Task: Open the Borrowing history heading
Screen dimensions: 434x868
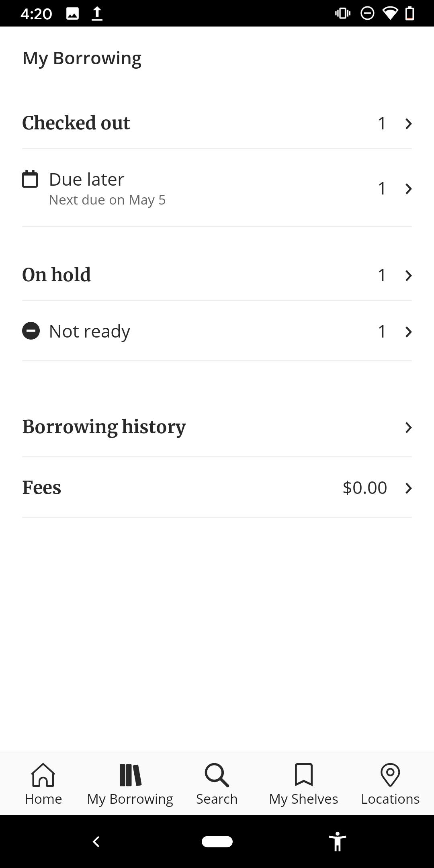Action: (x=104, y=427)
